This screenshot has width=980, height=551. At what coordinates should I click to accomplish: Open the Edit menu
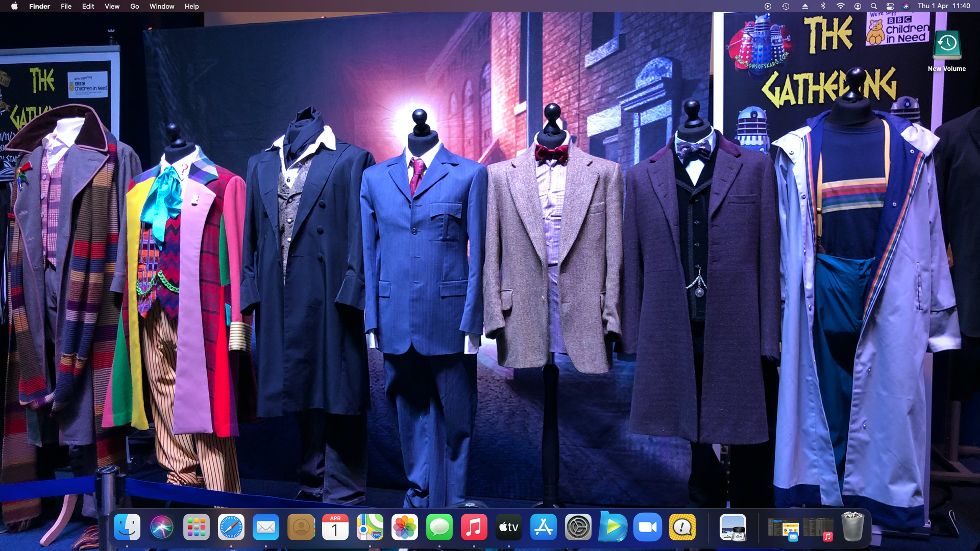(88, 6)
